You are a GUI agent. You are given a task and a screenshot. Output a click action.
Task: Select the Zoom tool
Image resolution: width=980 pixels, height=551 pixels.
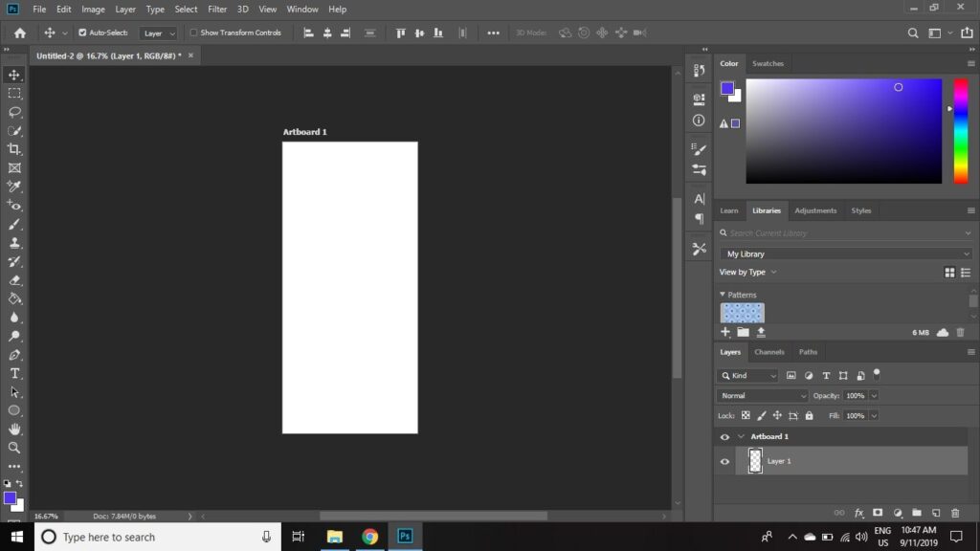[14, 448]
